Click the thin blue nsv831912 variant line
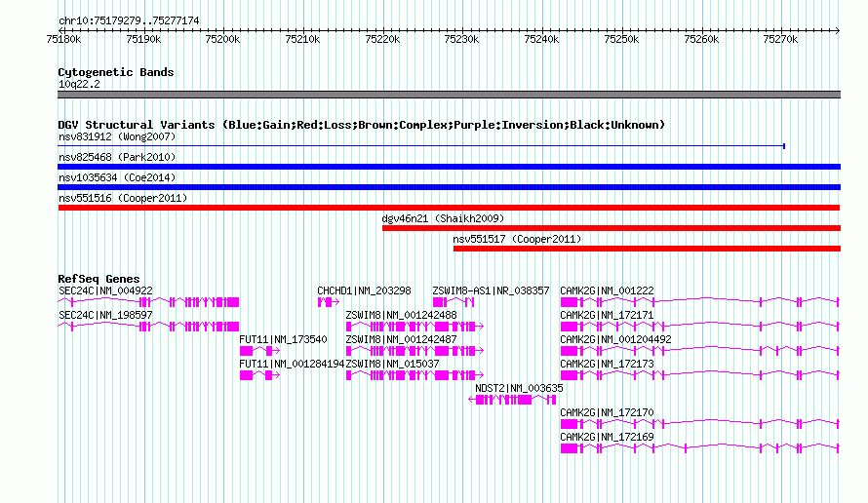The image size is (868, 503). click(421, 146)
